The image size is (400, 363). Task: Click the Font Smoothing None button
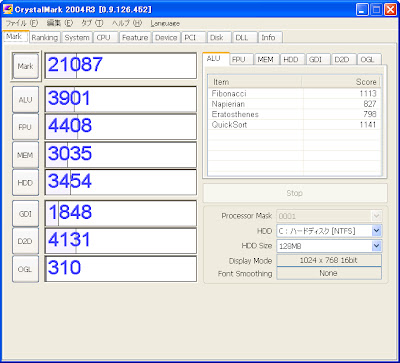pyautogui.click(x=329, y=273)
